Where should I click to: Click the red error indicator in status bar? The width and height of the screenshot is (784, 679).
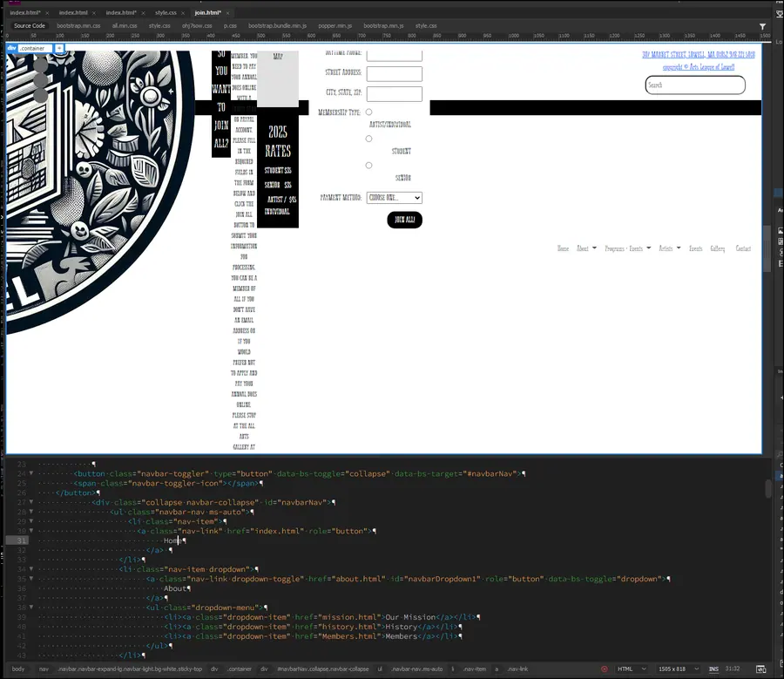pos(604,669)
